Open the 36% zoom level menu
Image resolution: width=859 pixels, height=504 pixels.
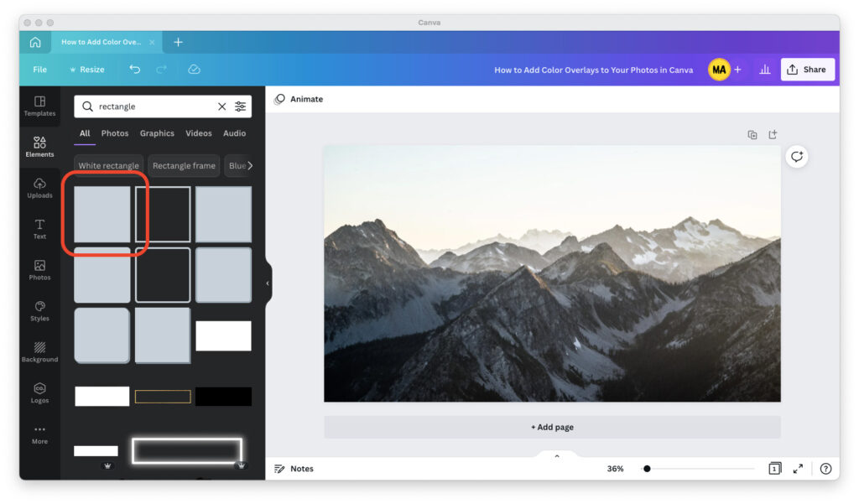tap(615, 469)
